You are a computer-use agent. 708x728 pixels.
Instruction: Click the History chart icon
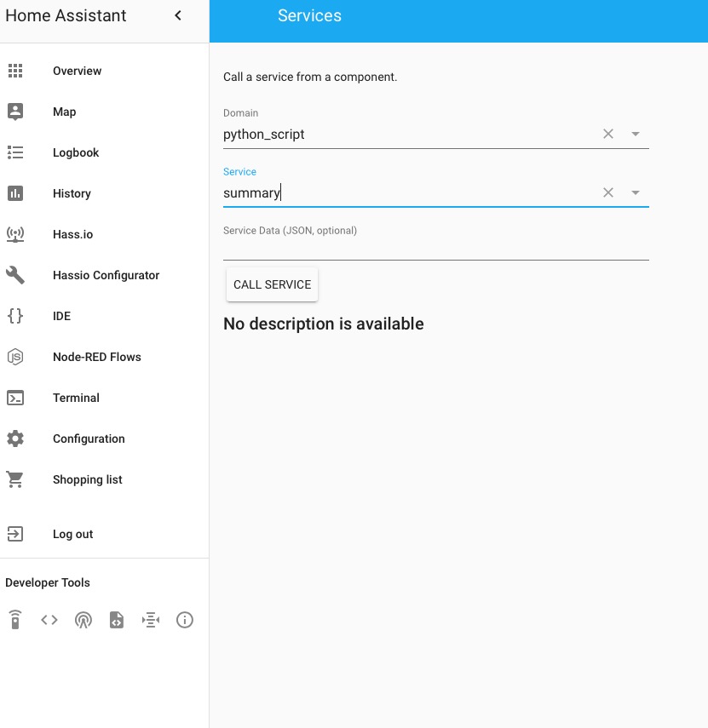pos(15,193)
